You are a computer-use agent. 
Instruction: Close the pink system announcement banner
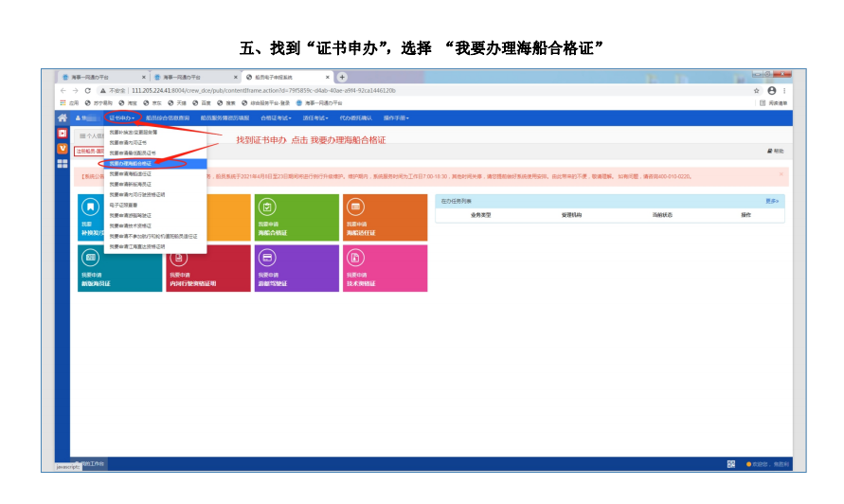[x=781, y=174]
